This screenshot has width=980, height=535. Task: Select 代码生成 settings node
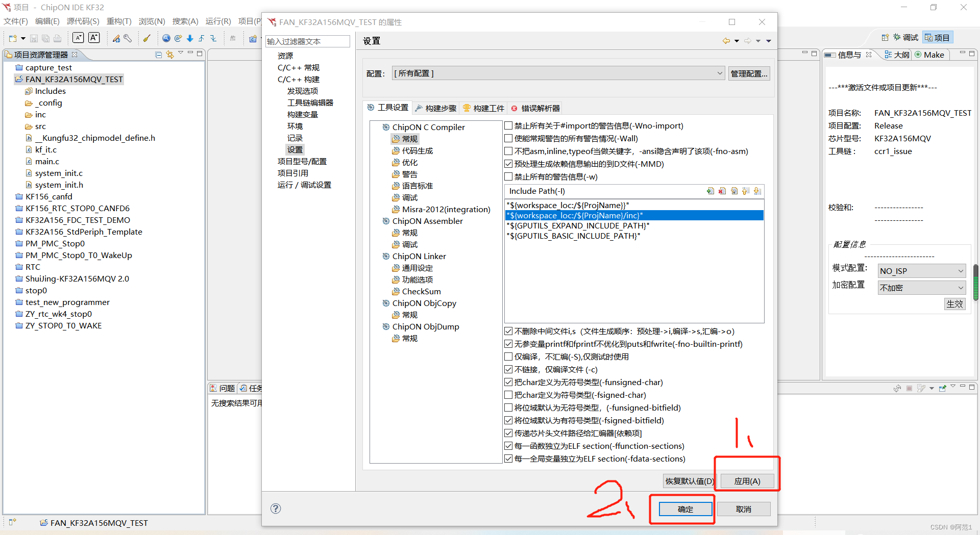(x=417, y=150)
